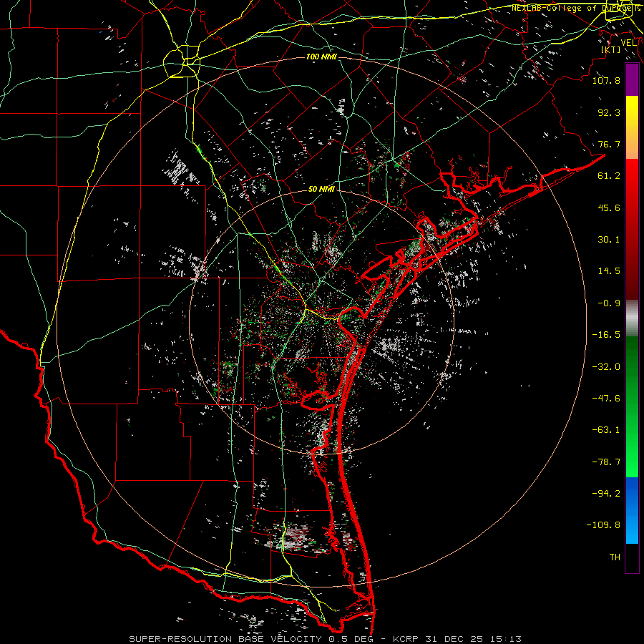Click the -63.1 velocity scale value

(x=606, y=430)
